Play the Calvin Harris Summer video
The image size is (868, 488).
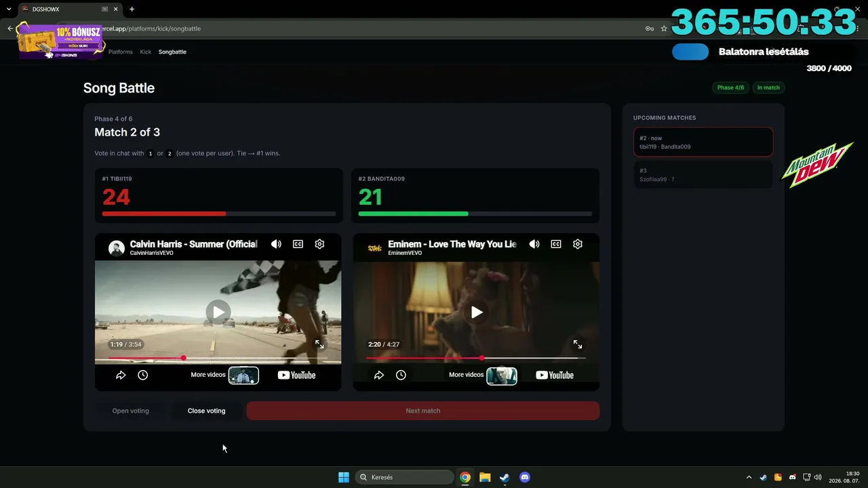218,312
